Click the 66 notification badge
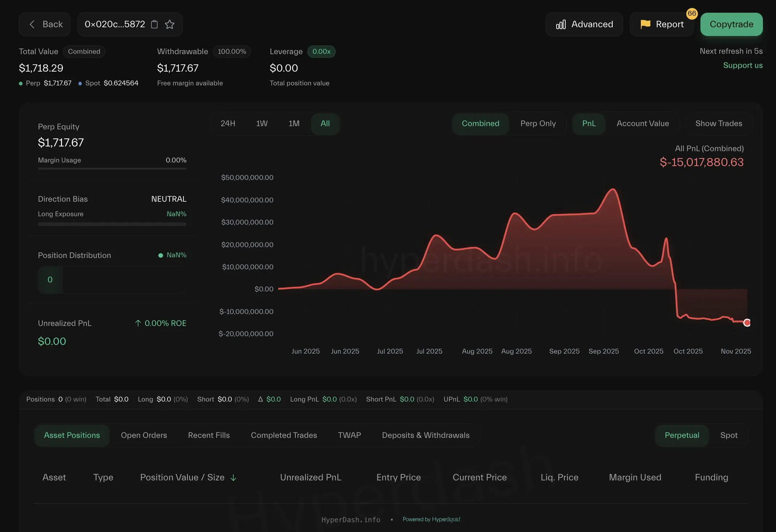The height and width of the screenshot is (532, 776). point(692,13)
